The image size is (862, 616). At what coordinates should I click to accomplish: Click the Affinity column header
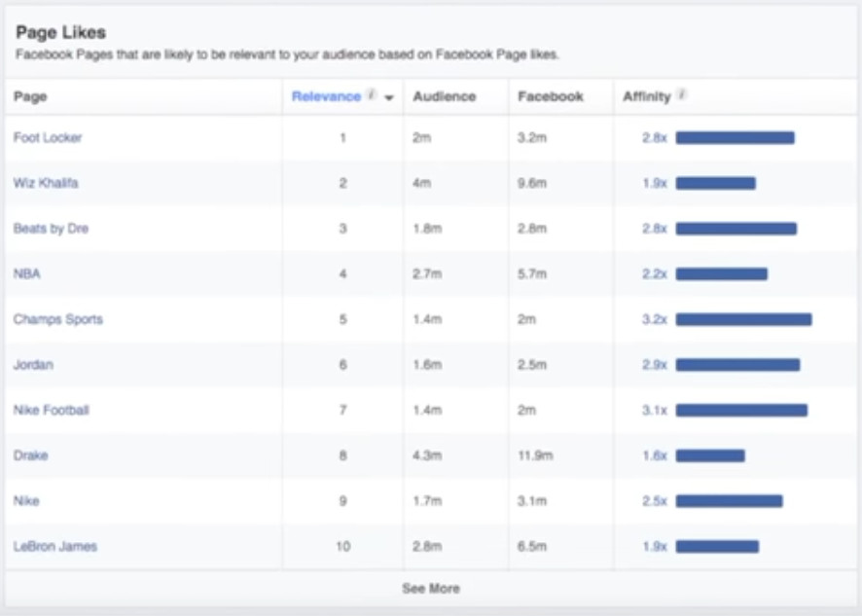click(646, 96)
